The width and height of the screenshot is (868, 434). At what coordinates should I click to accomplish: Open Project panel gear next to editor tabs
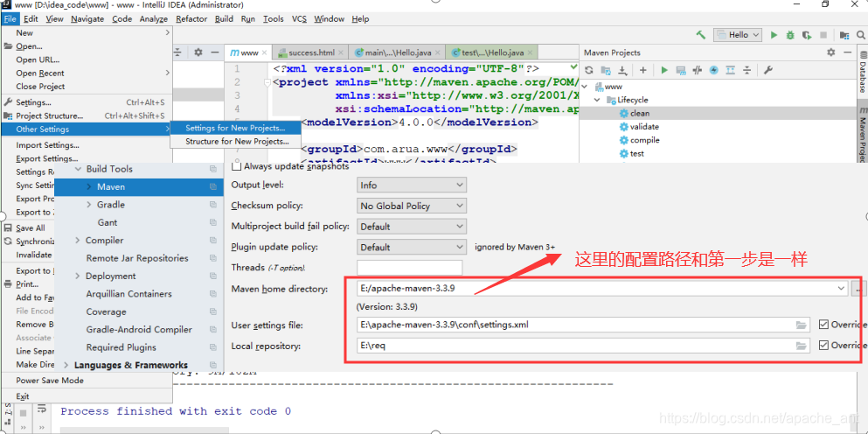[198, 52]
